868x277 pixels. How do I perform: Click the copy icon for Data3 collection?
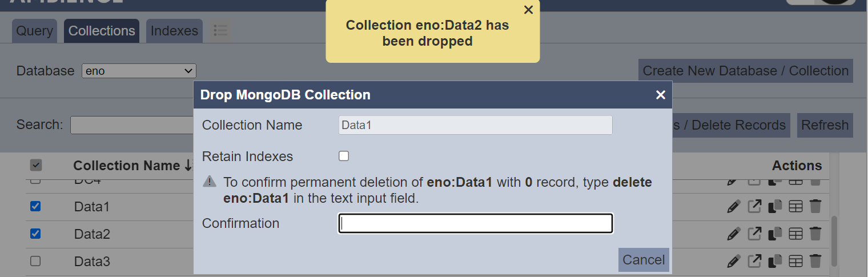(775, 261)
